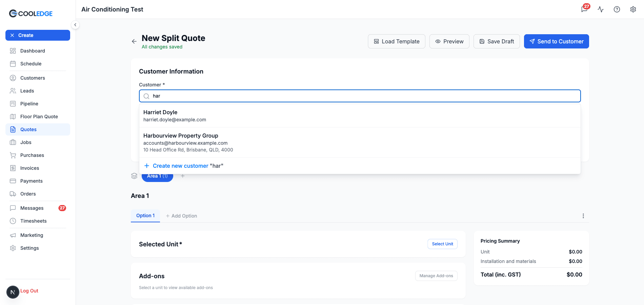Collapse the sidebar with the chevron button
The image size is (644, 305).
click(75, 25)
